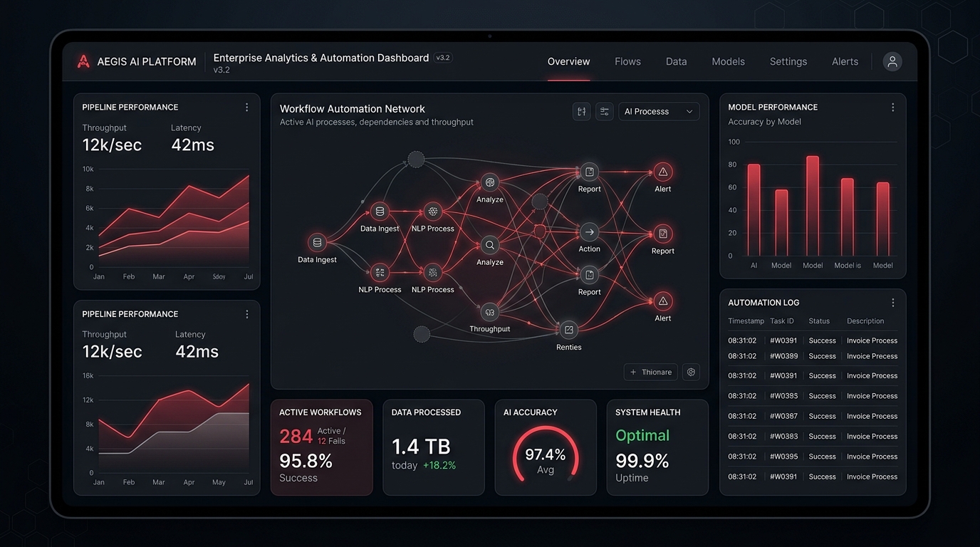View the Alerts tab
The height and width of the screenshot is (547, 980).
[x=845, y=61]
